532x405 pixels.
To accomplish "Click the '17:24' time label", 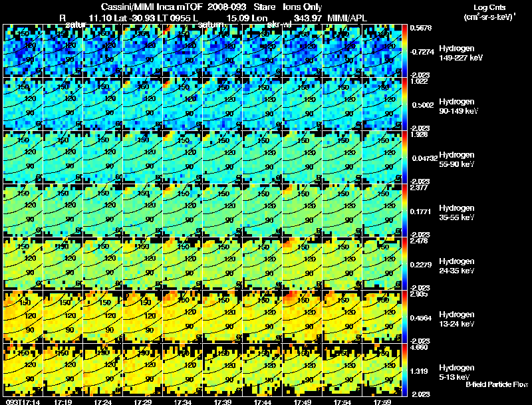I will tap(103, 402).
